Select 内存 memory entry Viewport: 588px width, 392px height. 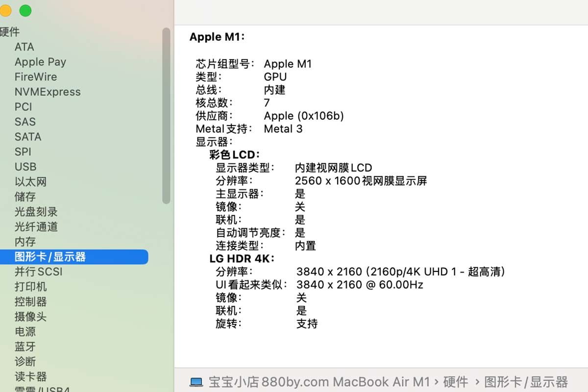pos(25,242)
